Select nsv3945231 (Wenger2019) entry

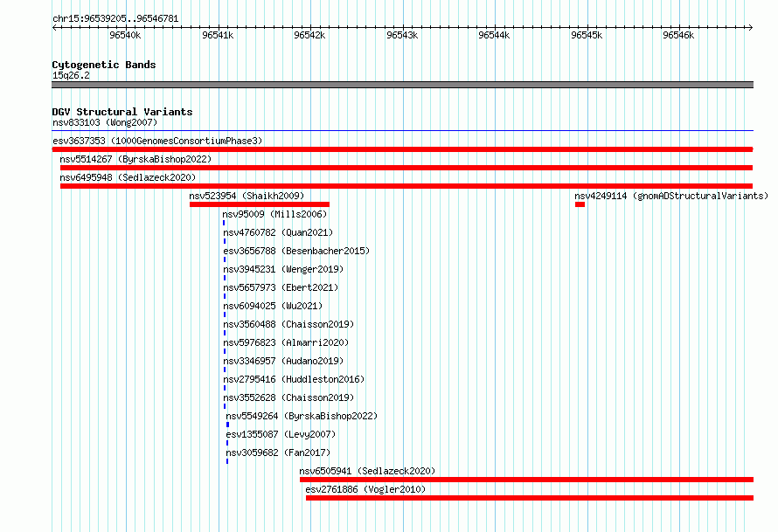pyautogui.click(x=283, y=269)
